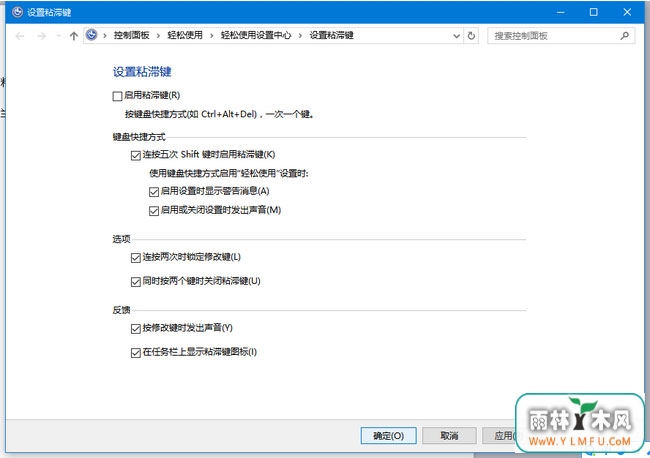The height and width of the screenshot is (458, 650).
Task: Toggle 按修改键时发出声音(Y)
Action: point(136,329)
